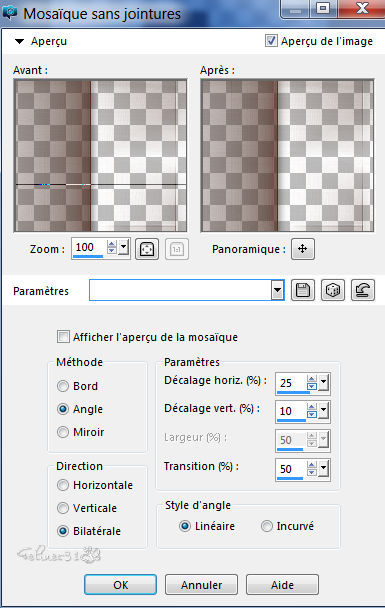Reset to defaults with the arrow icon
Image resolution: width=385 pixels, height=608 pixels.
click(x=363, y=290)
